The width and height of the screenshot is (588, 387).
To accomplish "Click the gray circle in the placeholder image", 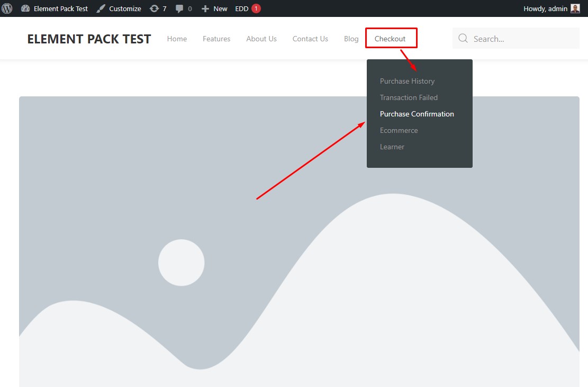I will click(181, 262).
